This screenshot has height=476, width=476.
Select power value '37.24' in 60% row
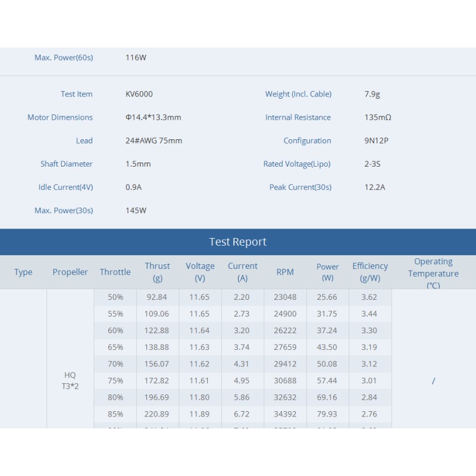point(327,331)
